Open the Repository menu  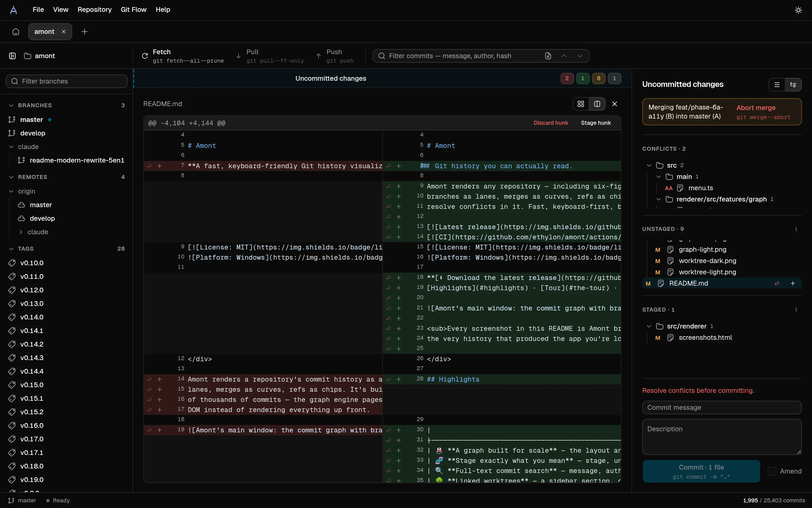click(95, 10)
